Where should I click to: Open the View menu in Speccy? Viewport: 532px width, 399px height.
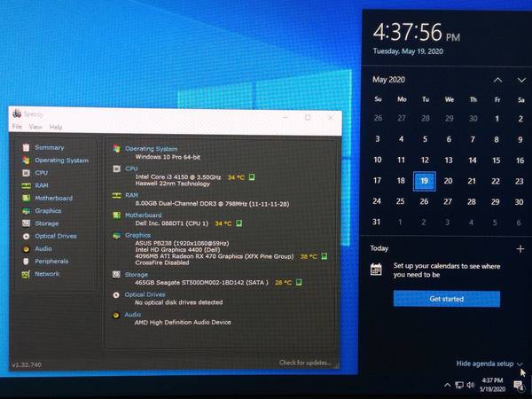[x=35, y=128]
